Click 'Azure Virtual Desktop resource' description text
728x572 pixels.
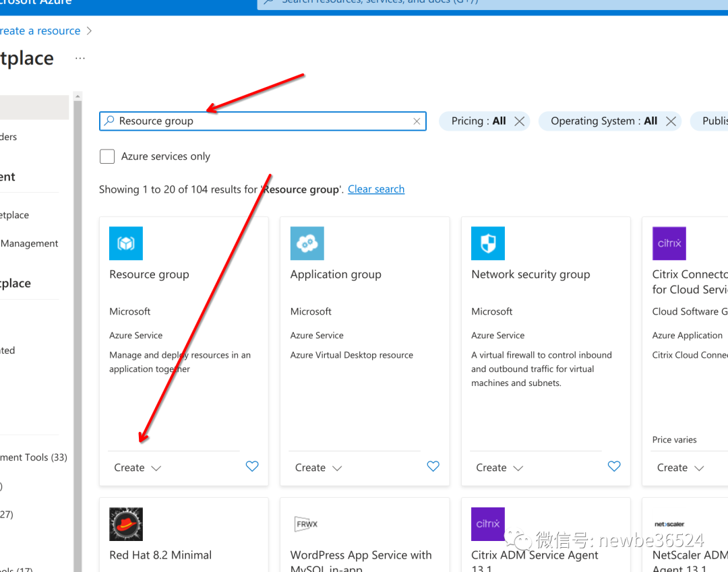(351, 355)
